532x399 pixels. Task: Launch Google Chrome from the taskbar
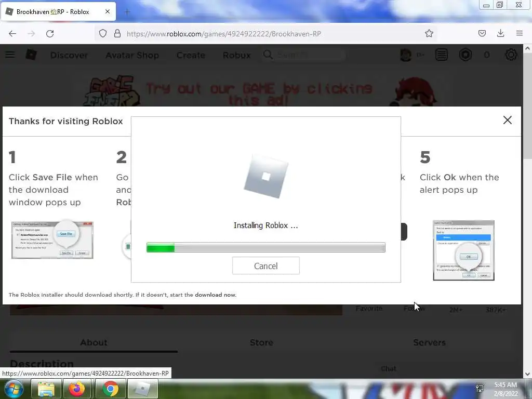point(110,389)
